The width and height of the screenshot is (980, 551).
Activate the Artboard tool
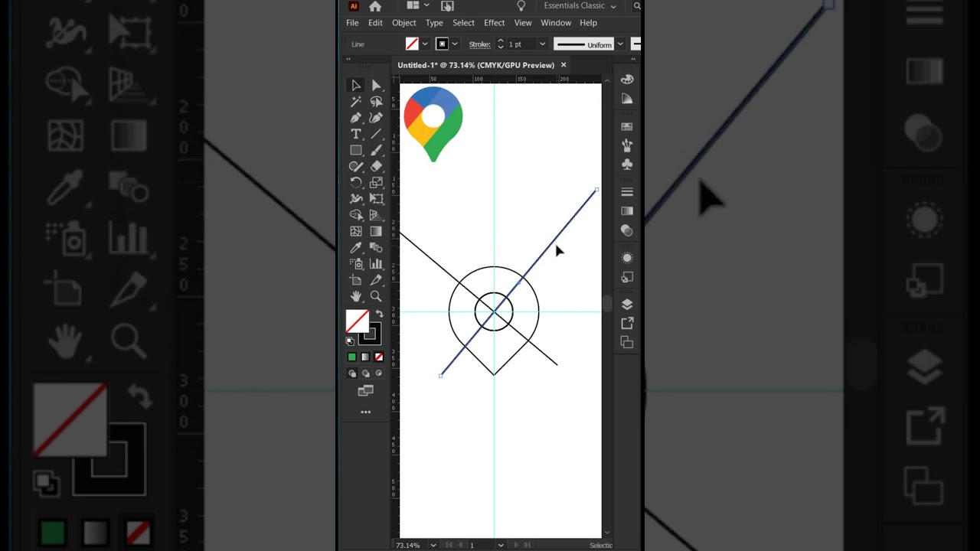(356, 280)
